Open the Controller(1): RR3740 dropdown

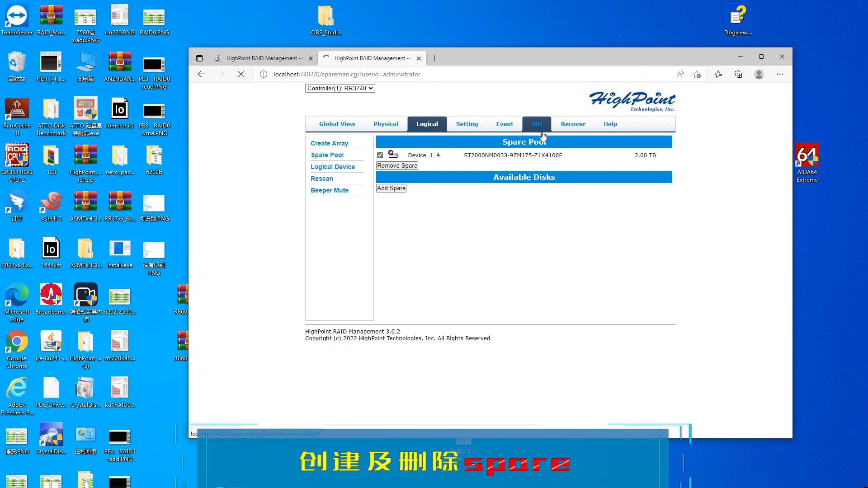(340, 88)
